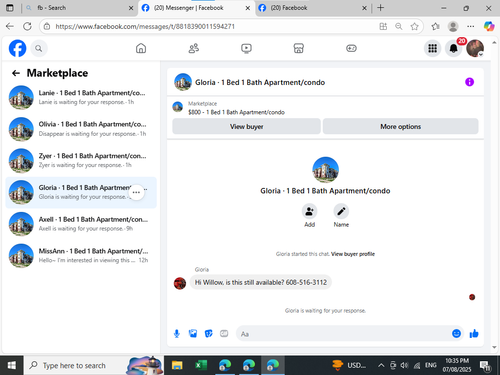Go to Facebook Home icon
Screen dimensions: 500x375
tap(141, 48)
